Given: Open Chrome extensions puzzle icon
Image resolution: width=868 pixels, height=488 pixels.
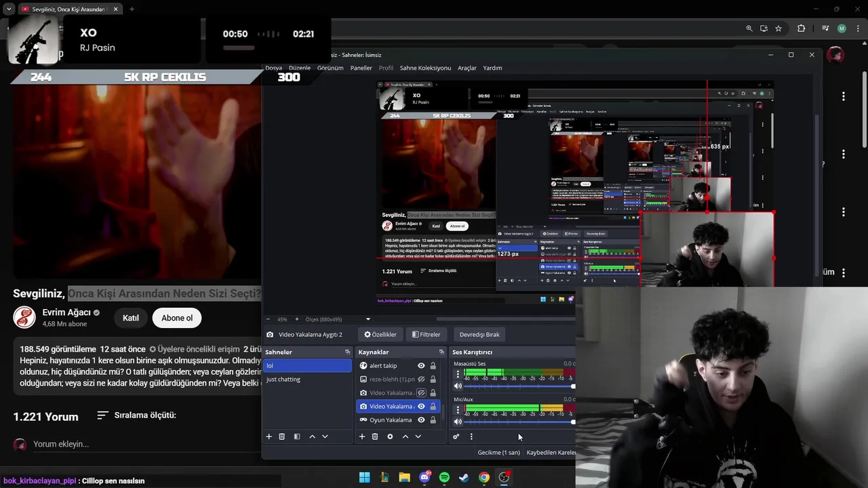Looking at the screenshot, I should click(801, 28).
